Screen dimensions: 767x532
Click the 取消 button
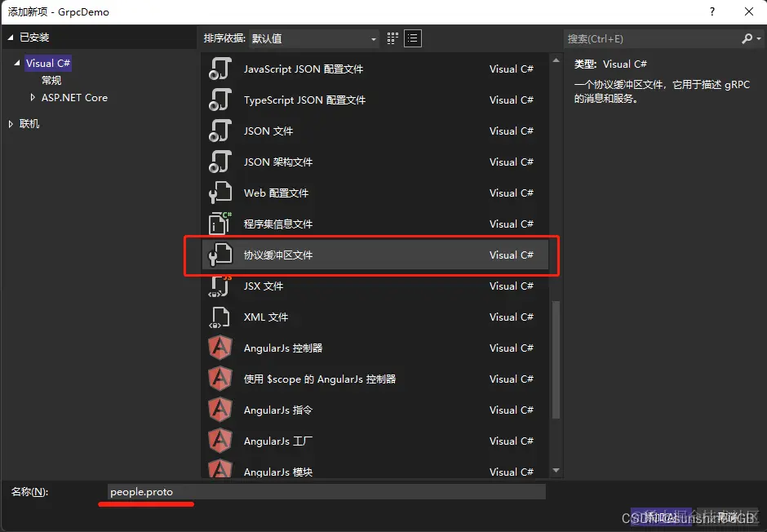point(728,516)
